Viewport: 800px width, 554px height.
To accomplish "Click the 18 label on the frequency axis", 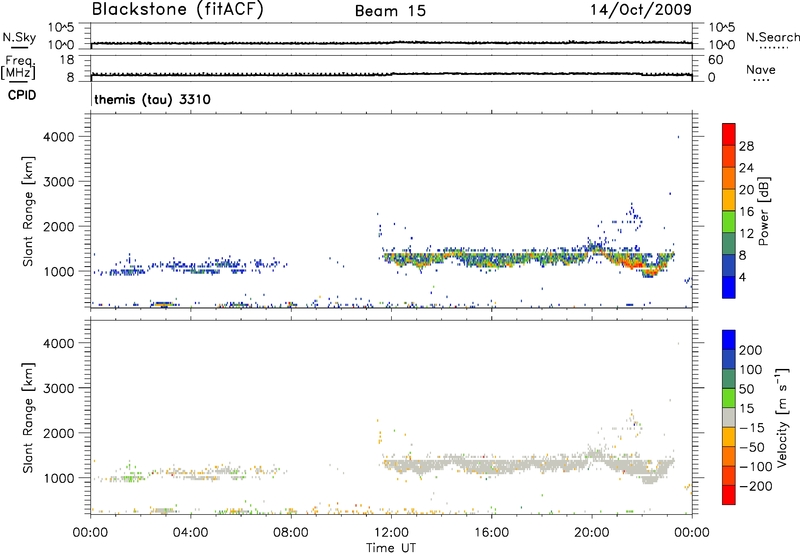I will coord(67,60).
